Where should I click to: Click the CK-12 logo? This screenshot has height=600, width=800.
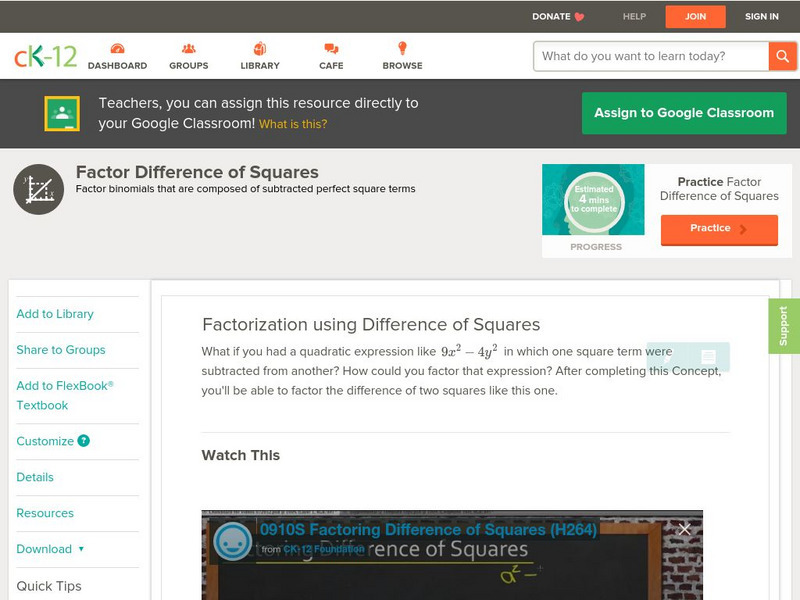(x=45, y=56)
